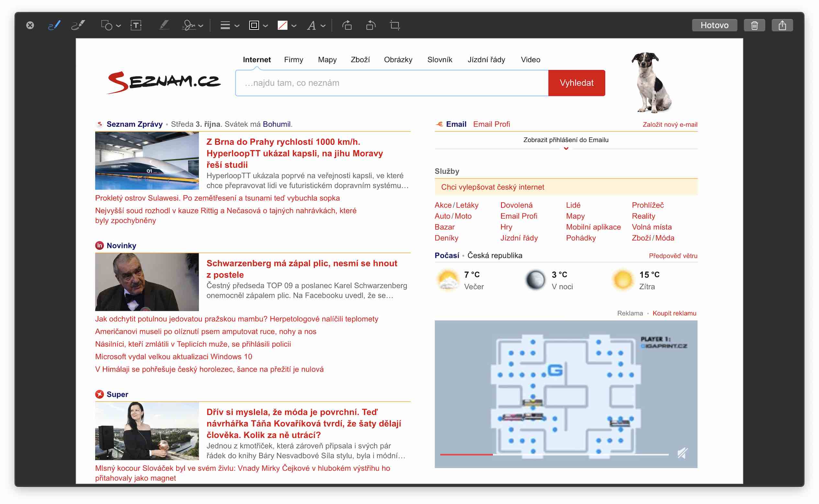Select the Crop tool

pos(395,25)
